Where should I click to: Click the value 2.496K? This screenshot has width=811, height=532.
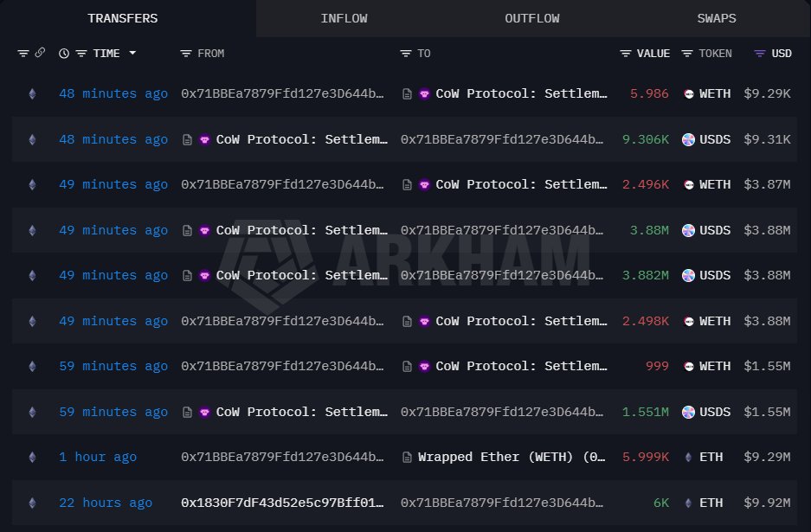point(646,184)
